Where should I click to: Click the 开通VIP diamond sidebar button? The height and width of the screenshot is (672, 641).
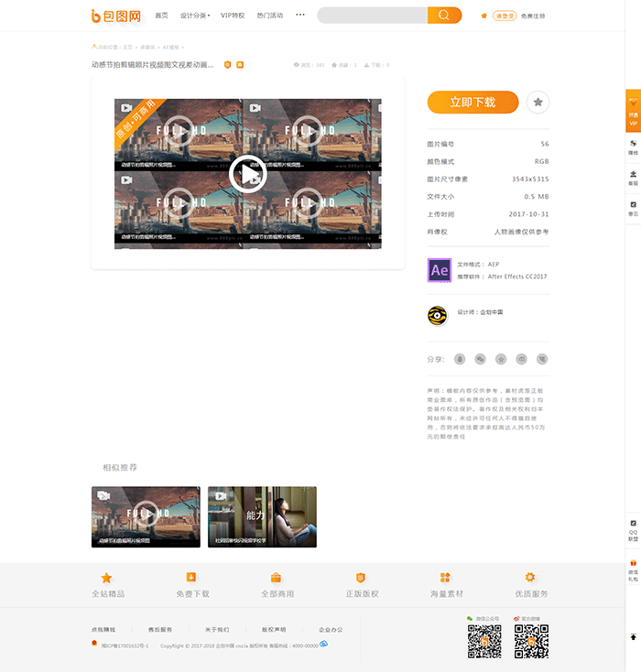tap(634, 111)
